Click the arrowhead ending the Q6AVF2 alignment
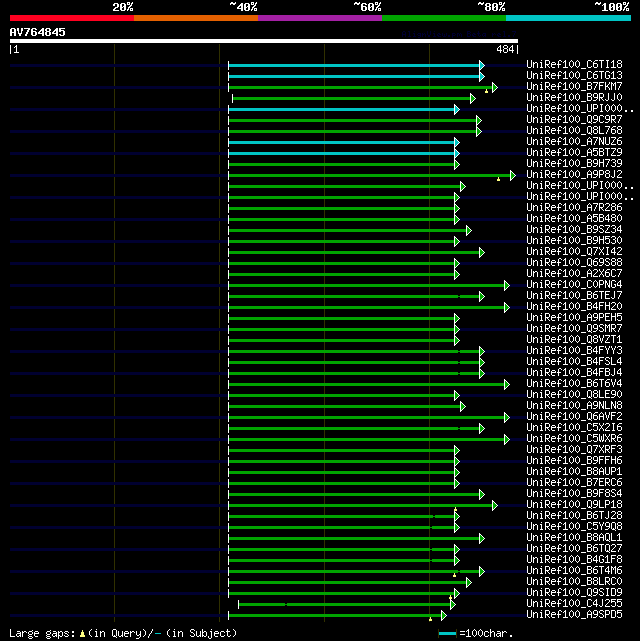This screenshot has height=641, width=640. point(507,417)
